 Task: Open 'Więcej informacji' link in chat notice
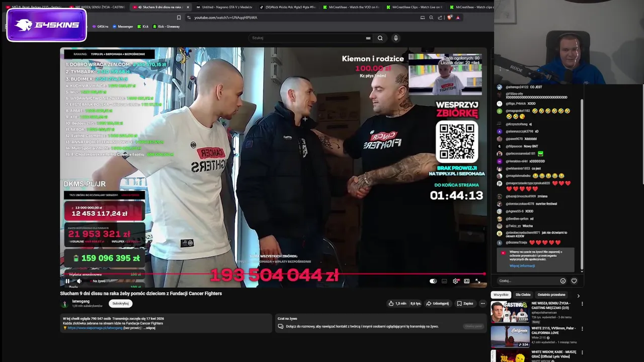[x=522, y=266]
